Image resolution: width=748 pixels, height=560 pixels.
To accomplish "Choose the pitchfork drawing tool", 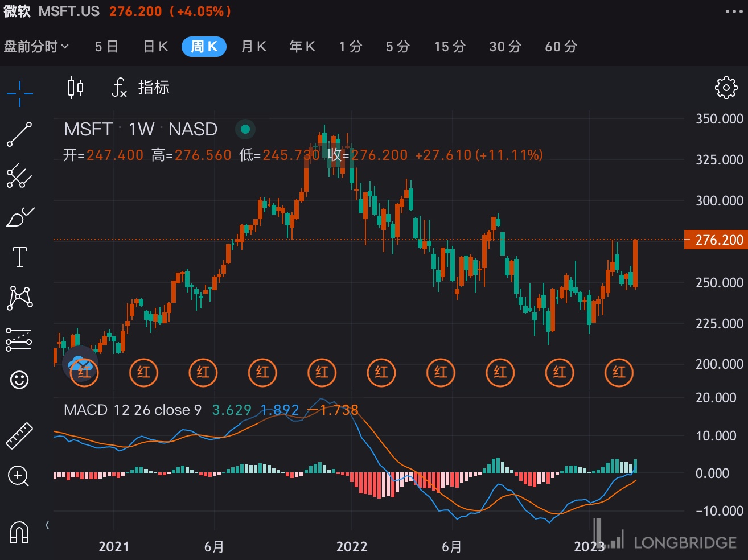I will pyautogui.click(x=19, y=176).
